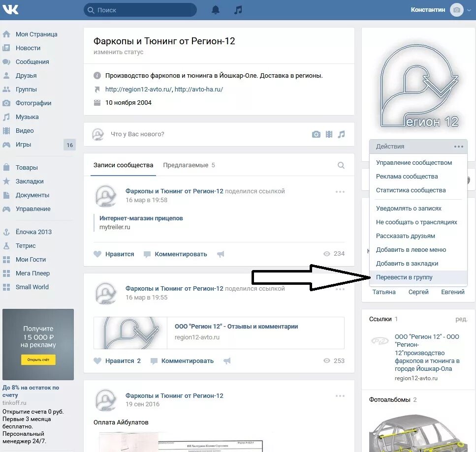Attach audio using note icon in post box
Viewport: 476px width, 452px height.
(x=342, y=134)
